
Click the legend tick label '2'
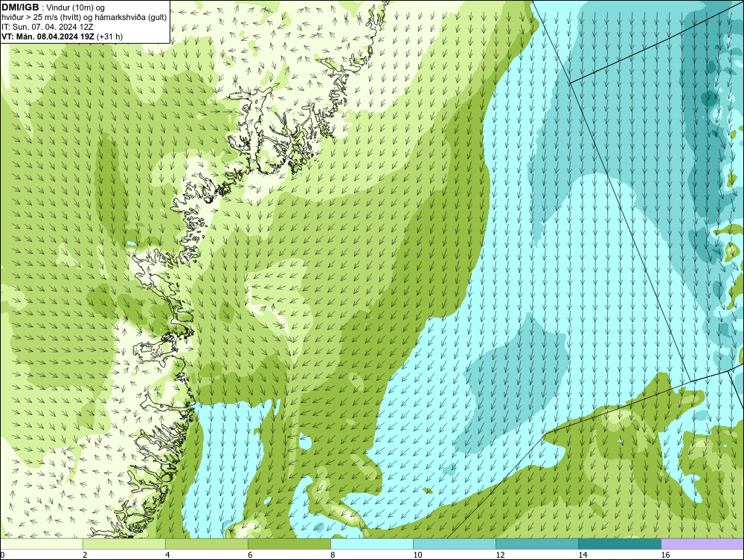pos(85,555)
